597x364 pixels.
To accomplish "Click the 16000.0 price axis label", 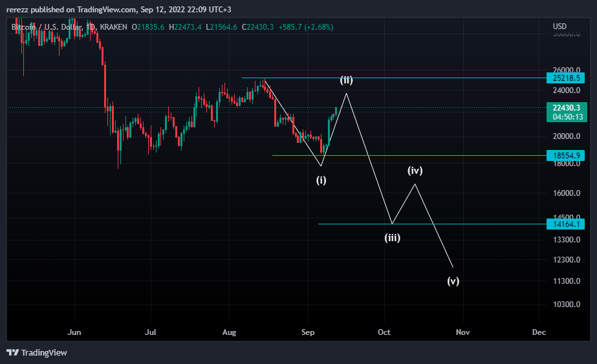I will pos(567,193).
